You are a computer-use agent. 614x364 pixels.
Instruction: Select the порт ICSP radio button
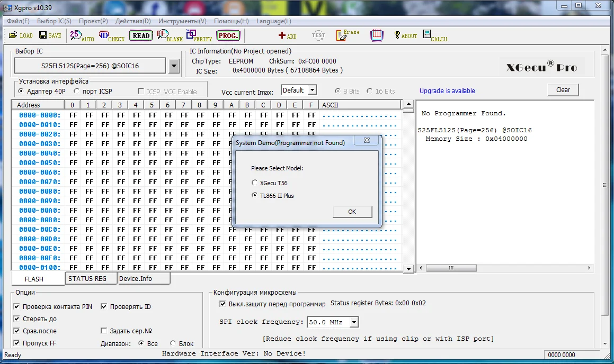[76, 90]
